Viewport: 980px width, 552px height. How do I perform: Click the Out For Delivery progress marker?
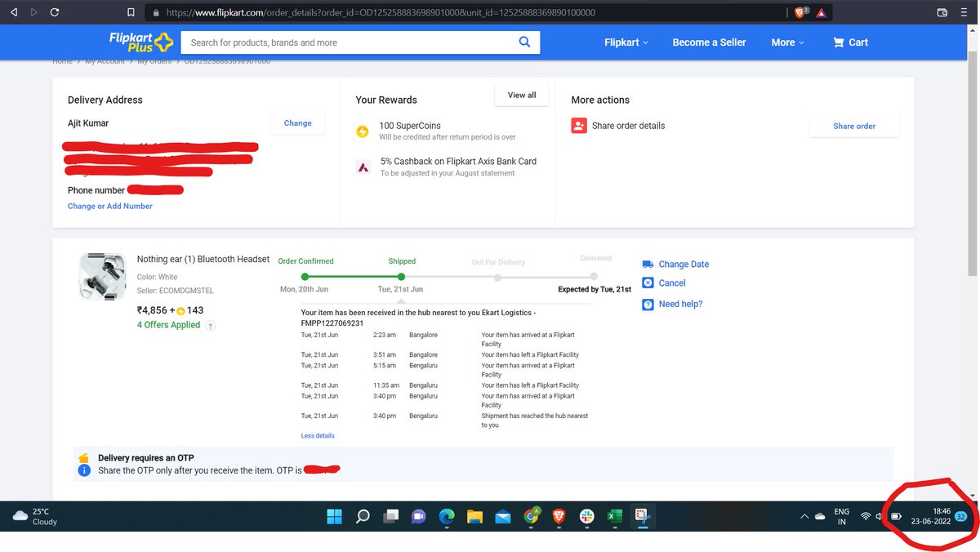(x=497, y=277)
